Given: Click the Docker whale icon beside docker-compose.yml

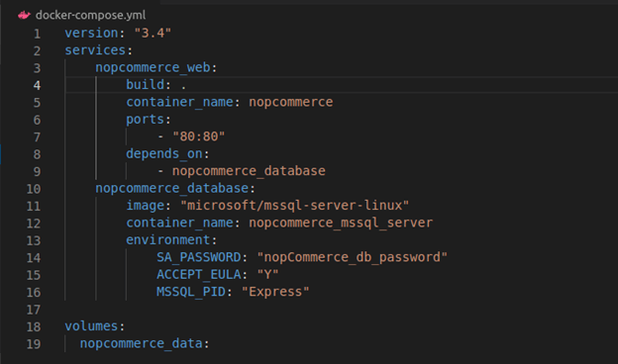Looking at the screenshot, I should pyautogui.click(x=24, y=16).
